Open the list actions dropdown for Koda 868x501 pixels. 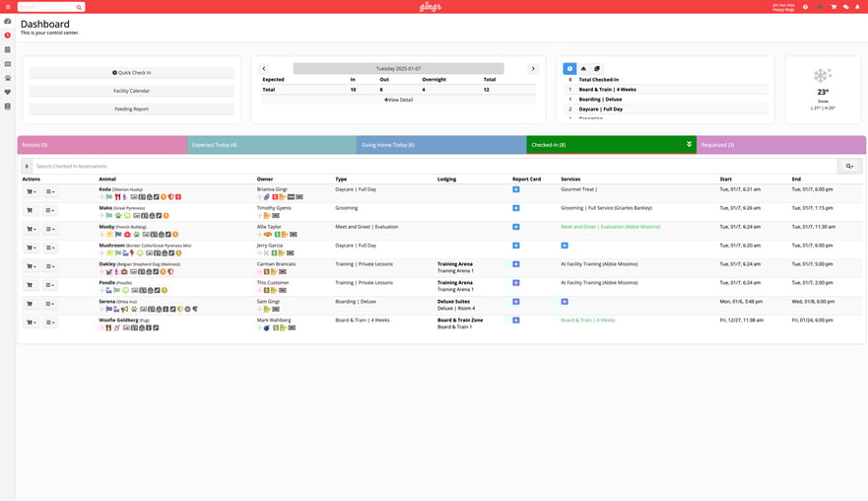(49, 191)
